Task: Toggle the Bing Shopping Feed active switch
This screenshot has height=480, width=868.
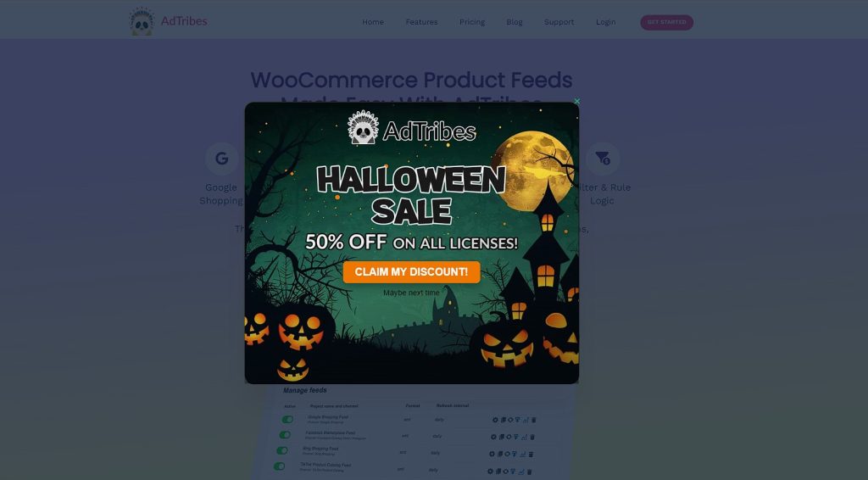Action: [281, 450]
